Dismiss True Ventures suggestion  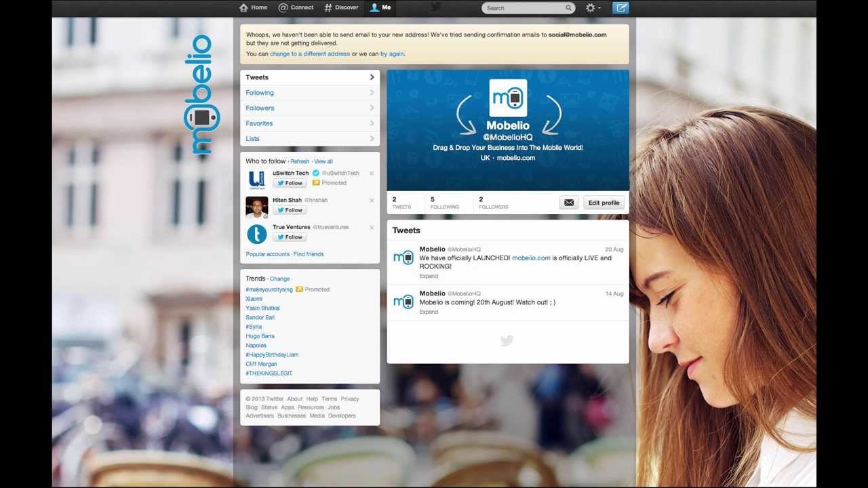[x=372, y=228]
